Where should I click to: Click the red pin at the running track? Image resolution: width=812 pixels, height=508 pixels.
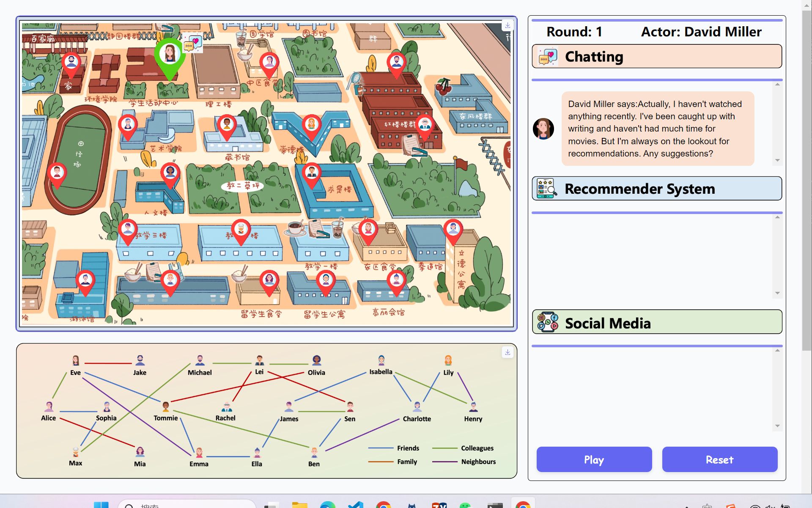coord(57,172)
